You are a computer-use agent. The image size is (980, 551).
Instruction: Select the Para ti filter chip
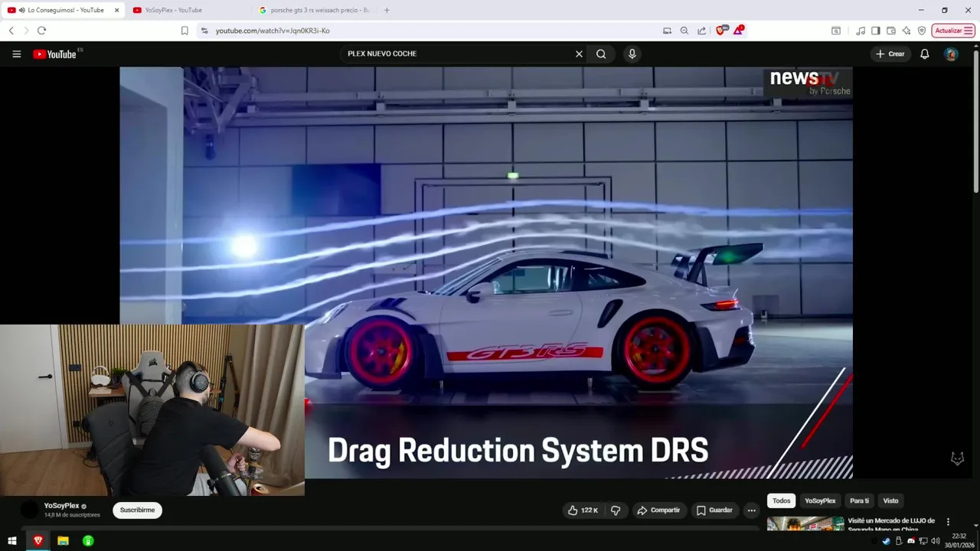859,500
